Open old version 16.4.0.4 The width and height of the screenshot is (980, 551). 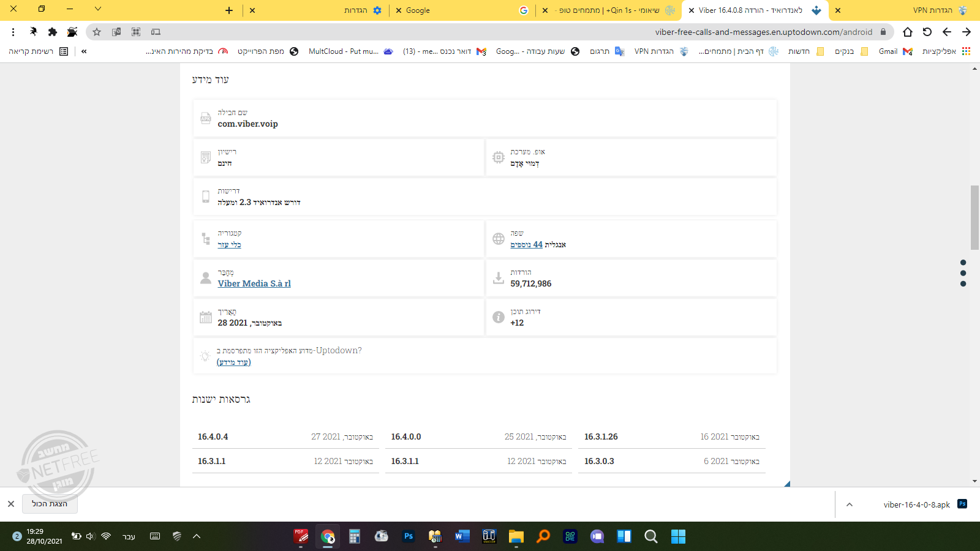coord(213,437)
